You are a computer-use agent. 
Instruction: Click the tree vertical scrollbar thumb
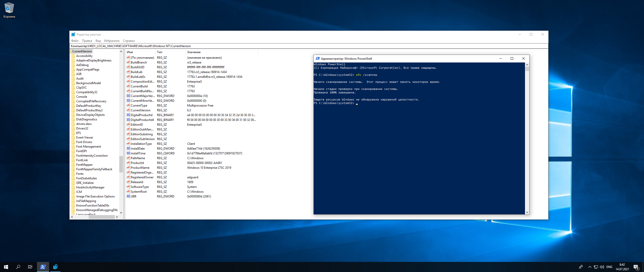[x=121, y=164]
